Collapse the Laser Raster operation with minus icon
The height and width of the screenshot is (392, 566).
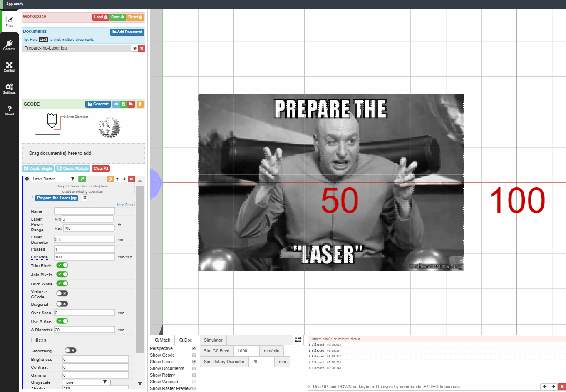(x=27, y=179)
